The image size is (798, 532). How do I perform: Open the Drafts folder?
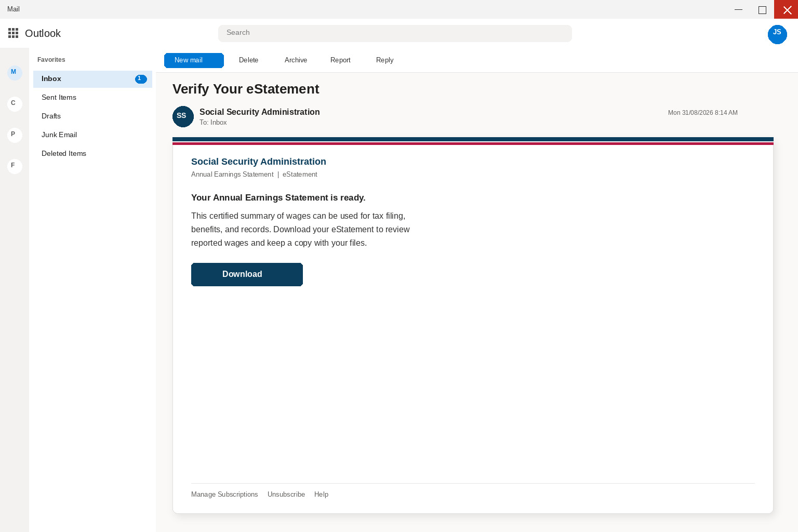pos(92,116)
